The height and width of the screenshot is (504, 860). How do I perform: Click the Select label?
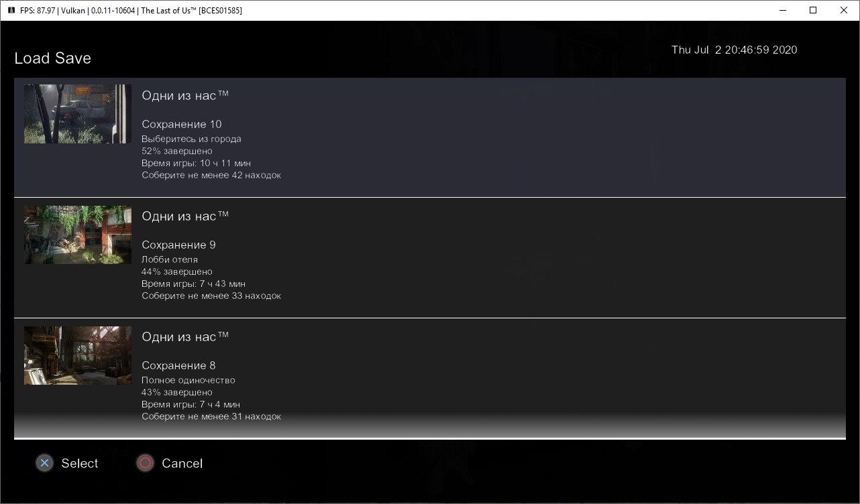80,463
